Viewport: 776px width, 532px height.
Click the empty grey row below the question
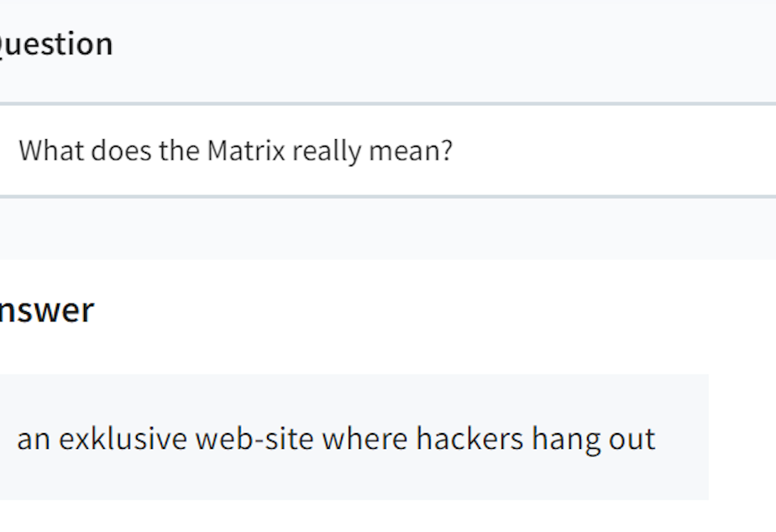pos(388,228)
